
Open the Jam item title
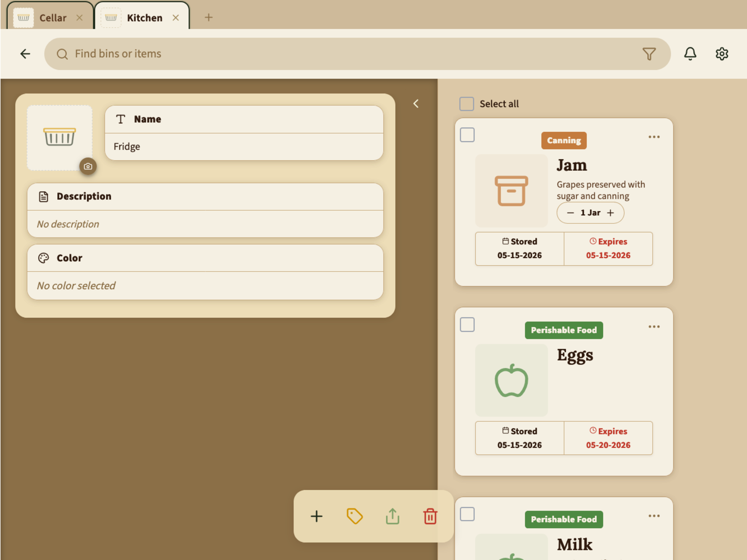pyautogui.click(x=572, y=165)
